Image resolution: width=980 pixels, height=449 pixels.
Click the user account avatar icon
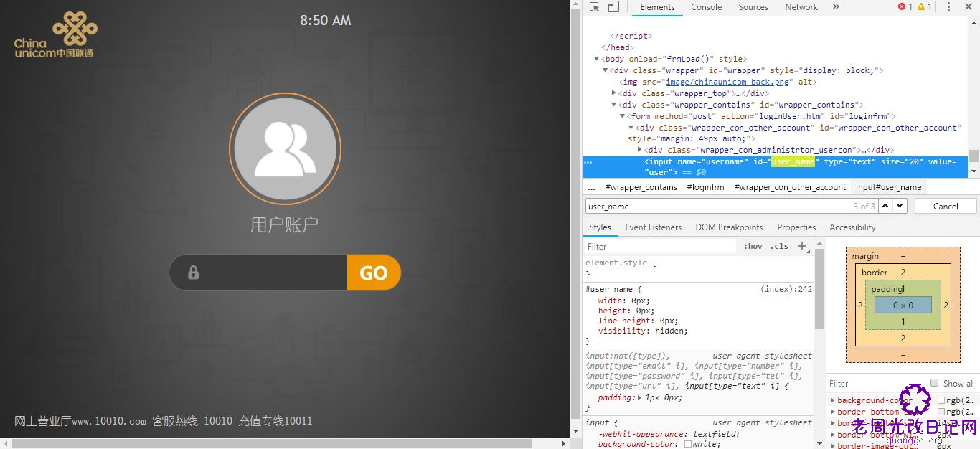click(x=285, y=149)
